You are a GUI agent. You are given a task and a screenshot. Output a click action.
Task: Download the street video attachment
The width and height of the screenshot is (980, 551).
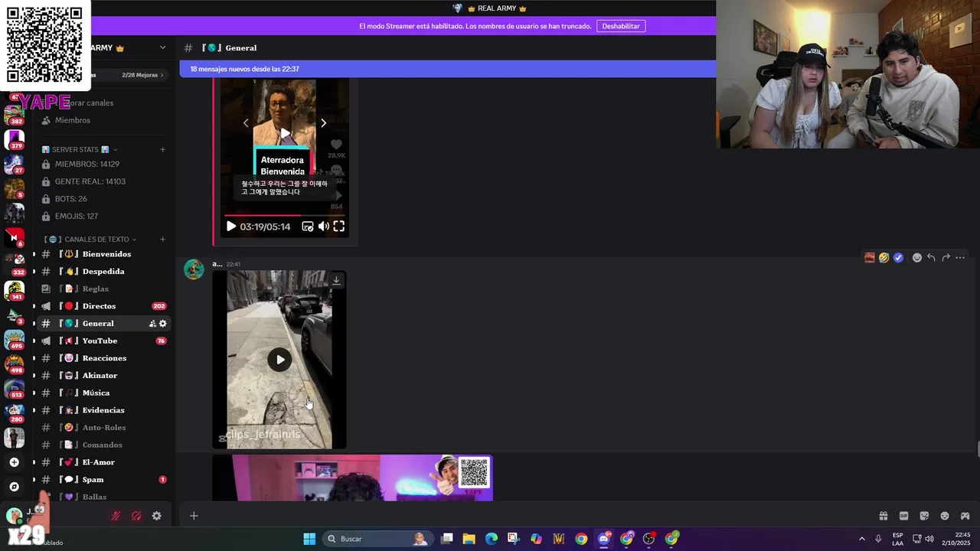(336, 280)
